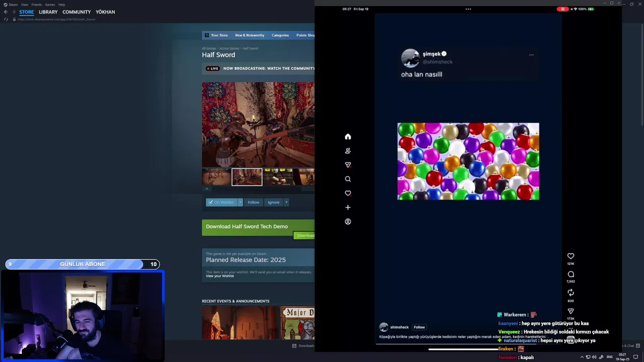Click the video progress bar at bottom
The height and width of the screenshot is (362, 644).
(468, 344)
